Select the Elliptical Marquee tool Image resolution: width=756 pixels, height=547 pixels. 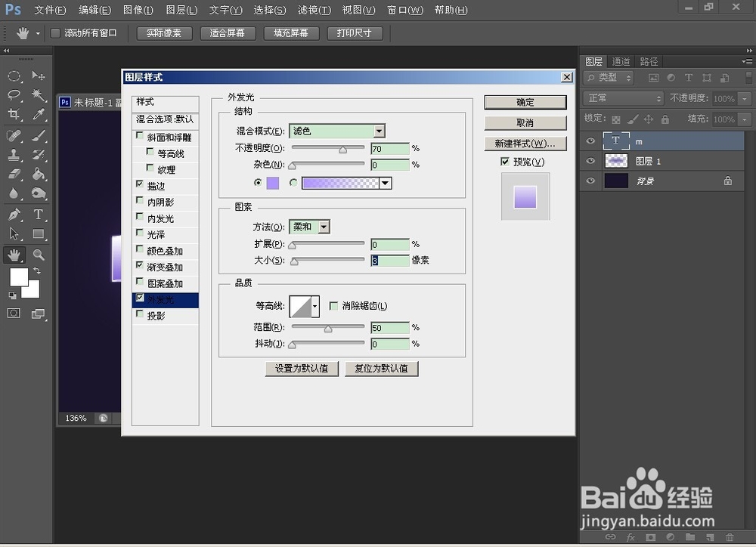[x=14, y=76]
